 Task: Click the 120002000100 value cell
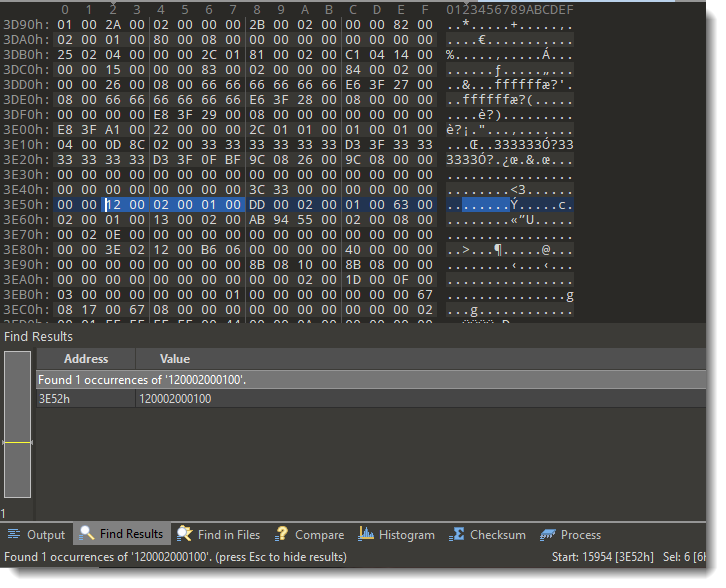[x=175, y=399]
